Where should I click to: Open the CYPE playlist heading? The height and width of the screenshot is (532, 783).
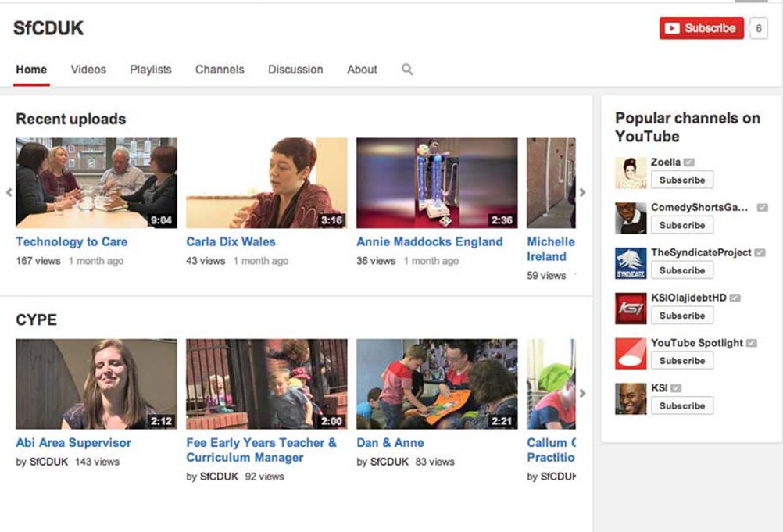click(37, 320)
